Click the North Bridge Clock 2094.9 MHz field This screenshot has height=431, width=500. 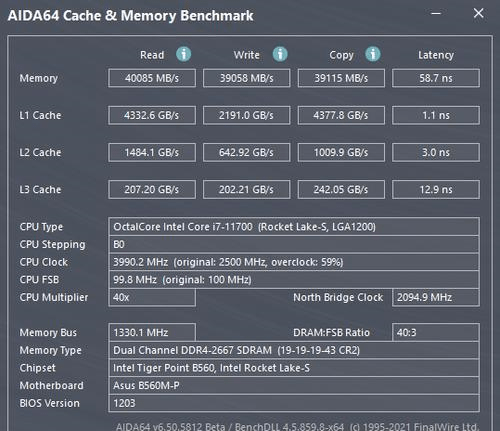(436, 297)
